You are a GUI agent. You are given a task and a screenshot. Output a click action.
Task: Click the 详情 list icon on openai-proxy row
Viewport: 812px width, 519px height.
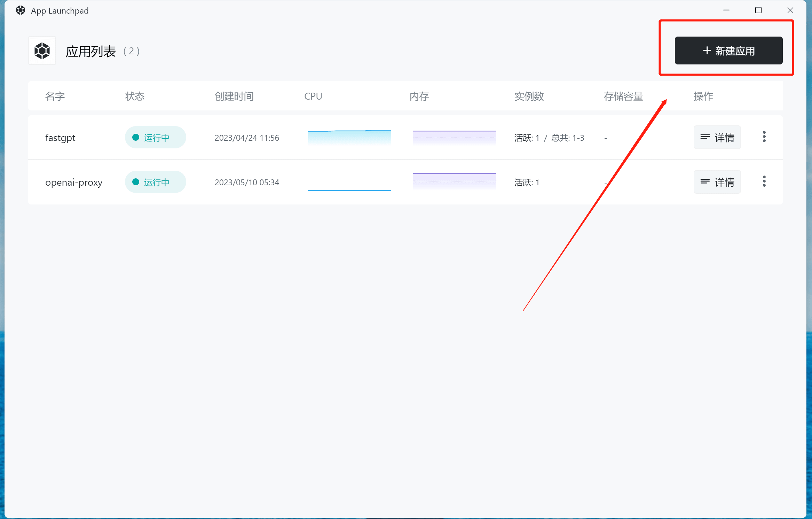click(x=705, y=181)
